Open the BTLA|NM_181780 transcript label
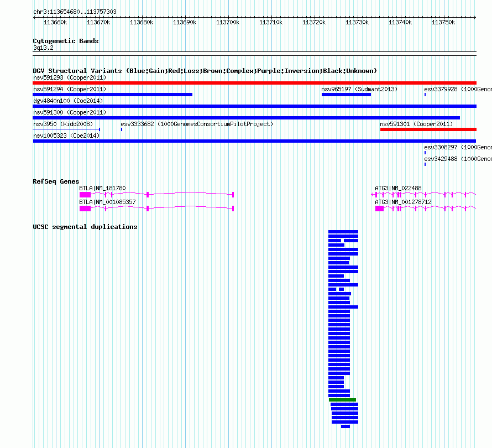 tap(103, 188)
